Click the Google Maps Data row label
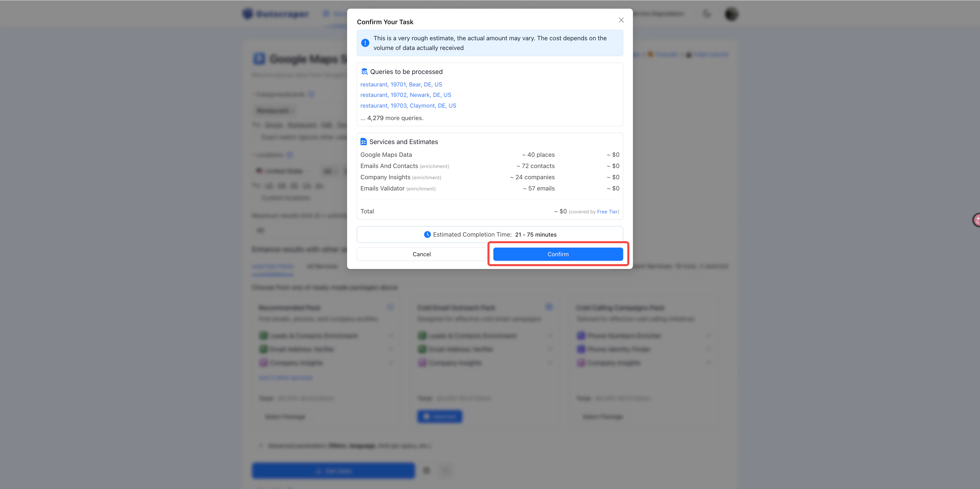980x489 pixels. tap(386, 155)
